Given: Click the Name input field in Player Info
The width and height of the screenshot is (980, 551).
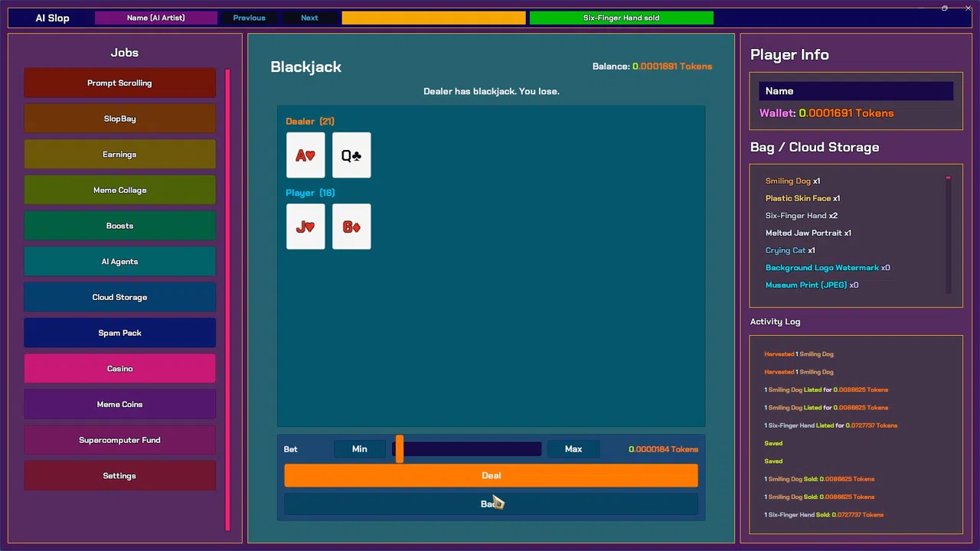Looking at the screenshot, I should click(x=856, y=91).
